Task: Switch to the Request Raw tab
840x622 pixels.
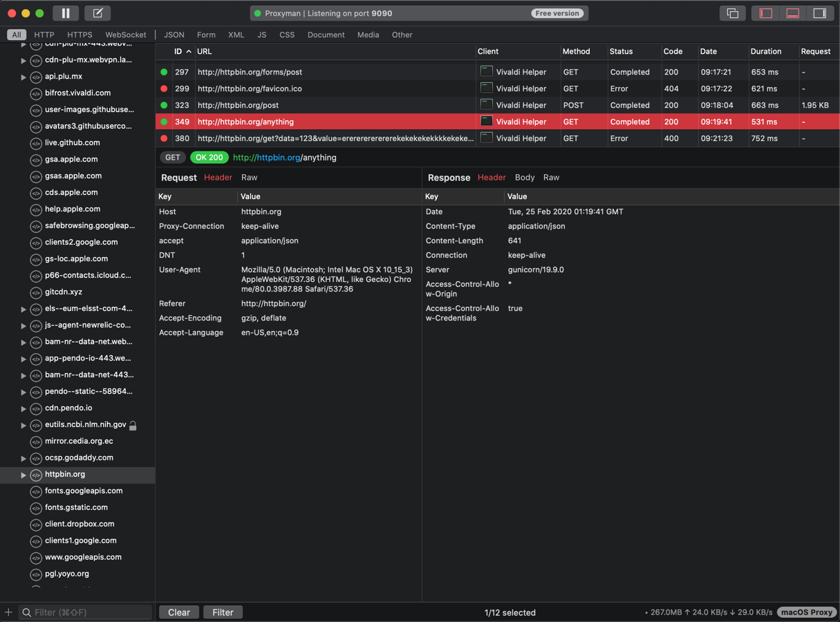Action: click(249, 178)
